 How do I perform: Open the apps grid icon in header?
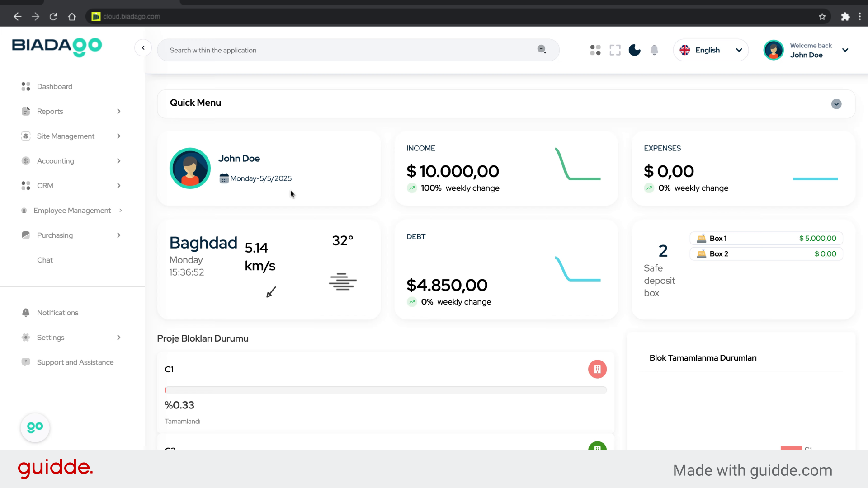click(x=595, y=50)
